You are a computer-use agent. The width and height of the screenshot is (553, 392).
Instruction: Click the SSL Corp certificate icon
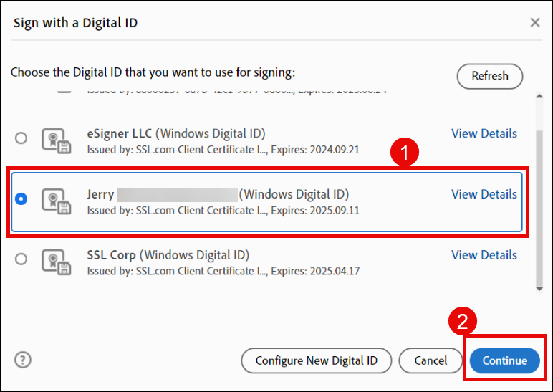(x=56, y=262)
